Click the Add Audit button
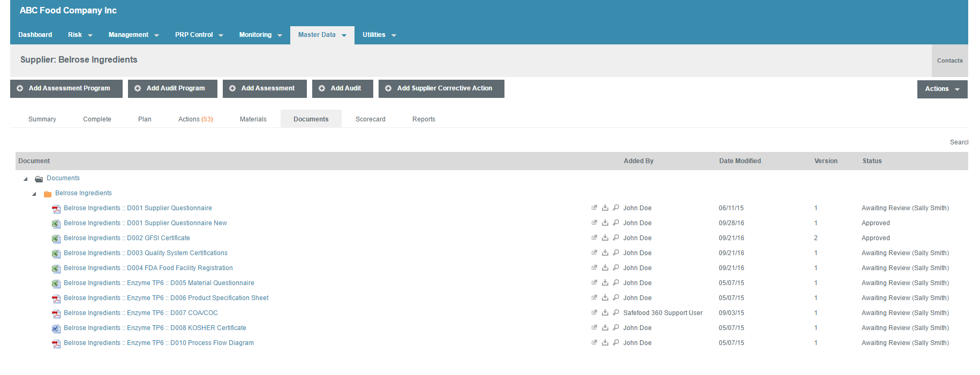Viewport: 980px width, 375px height. click(343, 89)
